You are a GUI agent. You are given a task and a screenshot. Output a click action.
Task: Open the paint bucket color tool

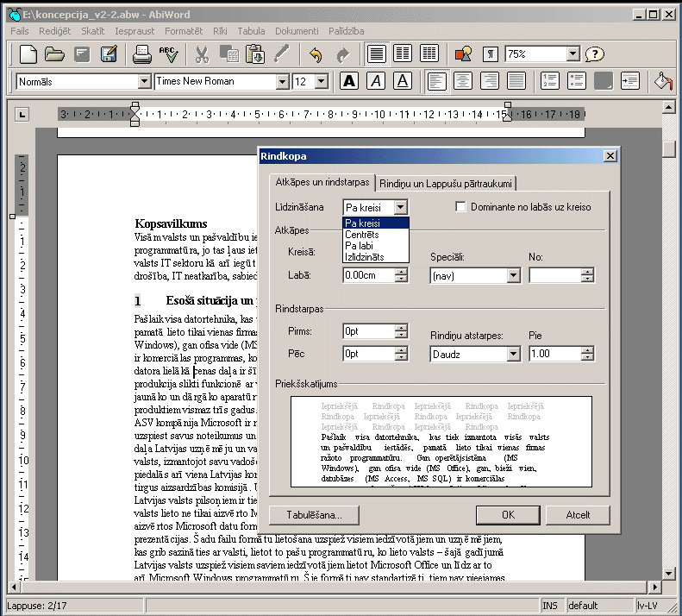pos(661,81)
